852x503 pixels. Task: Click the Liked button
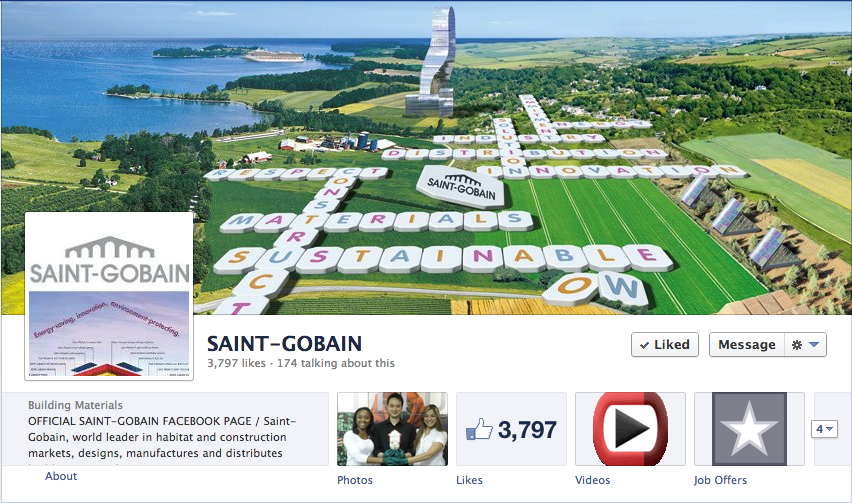(x=665, y=344)
